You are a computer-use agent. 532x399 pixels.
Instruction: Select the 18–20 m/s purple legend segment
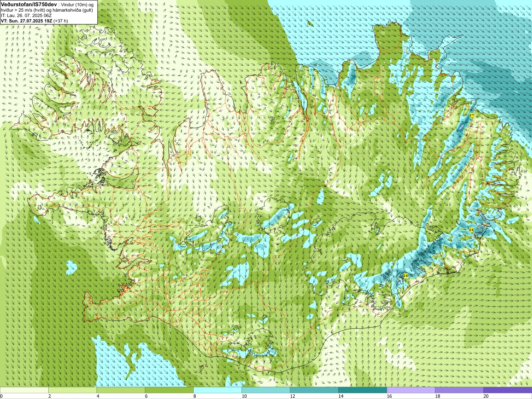[459, 390]
